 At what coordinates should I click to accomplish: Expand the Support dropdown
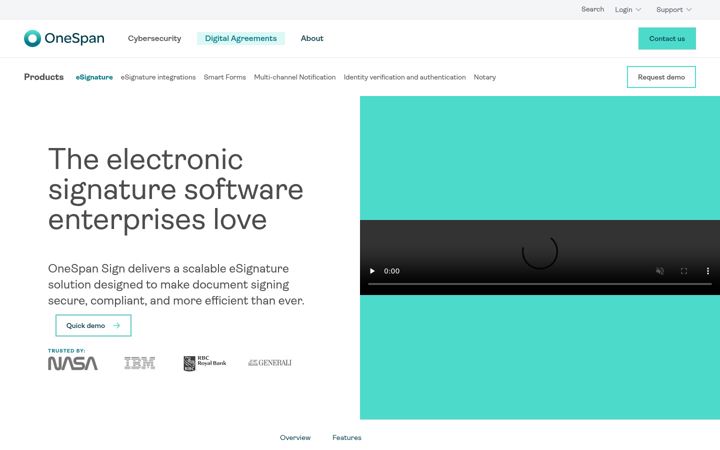pos(674,10)
